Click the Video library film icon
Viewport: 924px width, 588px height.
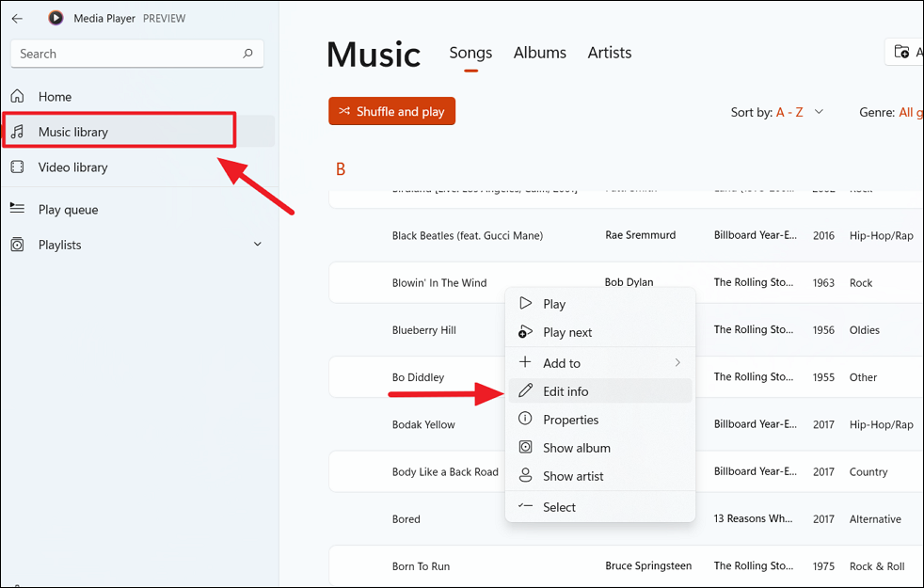pyautogui.click(x=18, y=167)
